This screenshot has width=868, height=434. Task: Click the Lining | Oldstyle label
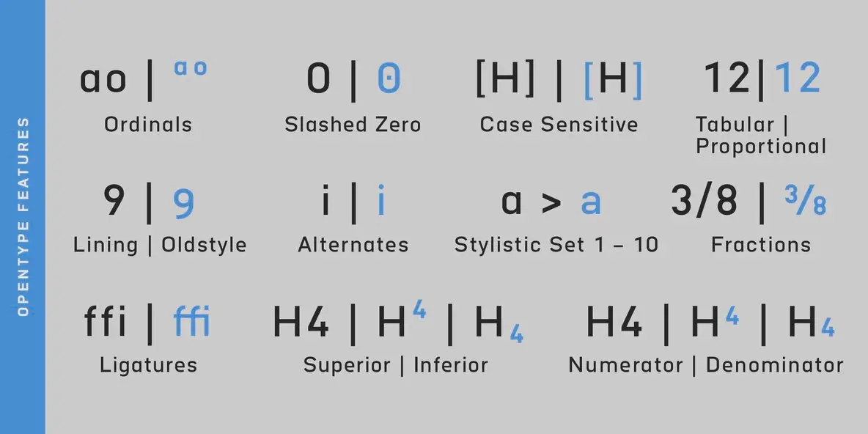coord(160,246)
